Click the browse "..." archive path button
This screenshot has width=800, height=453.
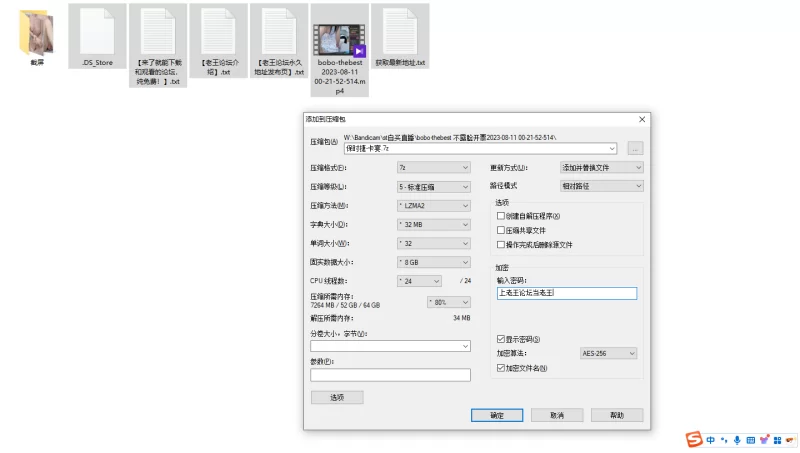(x=635, y=148)
